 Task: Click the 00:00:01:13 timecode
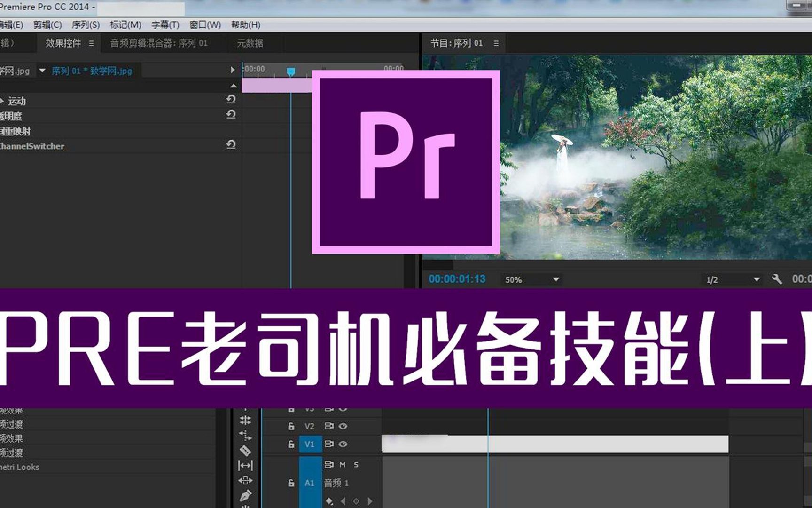tap(457, 279)
